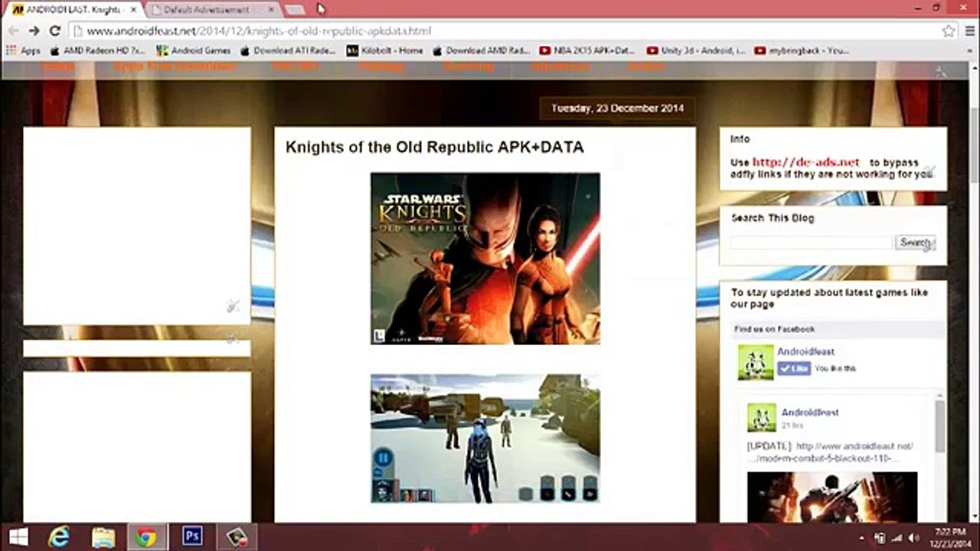Open the Chrome menu
This screenshot has height=551, width=980.
pos(969,31)
